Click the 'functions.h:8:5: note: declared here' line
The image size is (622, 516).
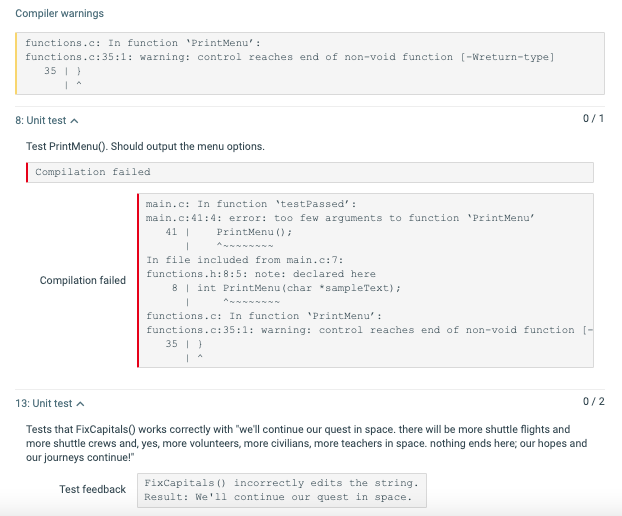coord(261,274)
